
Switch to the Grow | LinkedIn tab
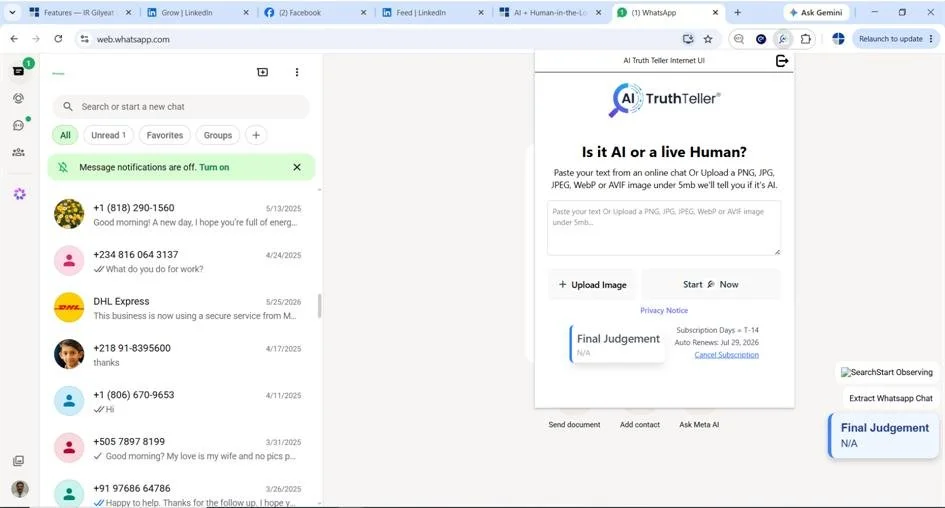coord(199,12)
